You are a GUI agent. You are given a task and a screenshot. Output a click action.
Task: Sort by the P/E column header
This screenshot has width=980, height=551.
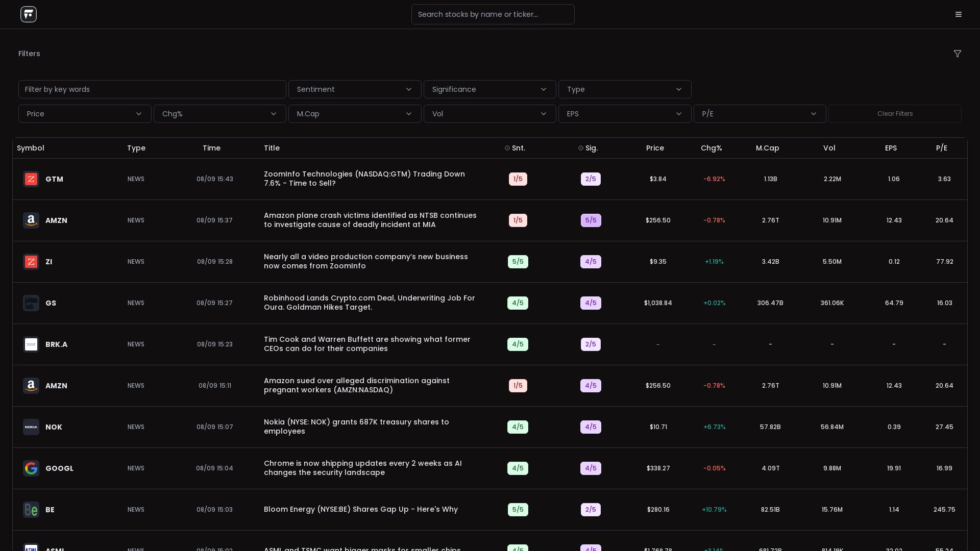pos(942,148)
